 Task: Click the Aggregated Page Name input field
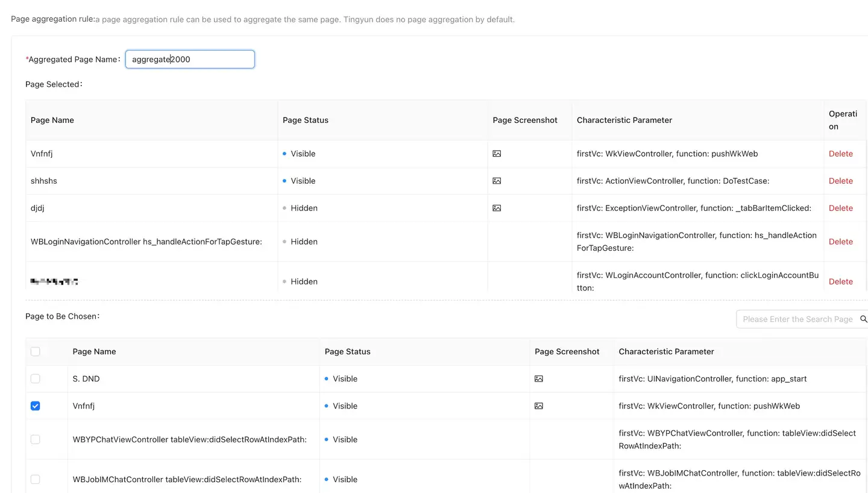tap(190, 59)
